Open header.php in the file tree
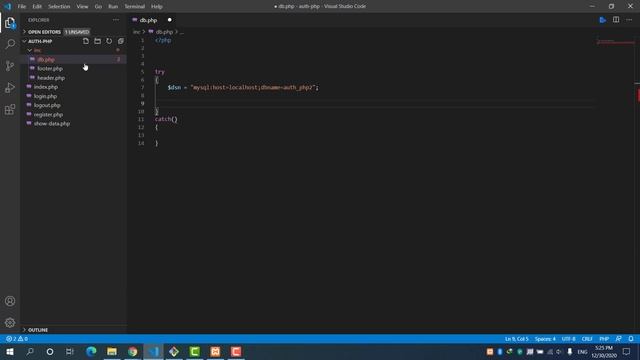640x360 pixels. pos(51,78)
